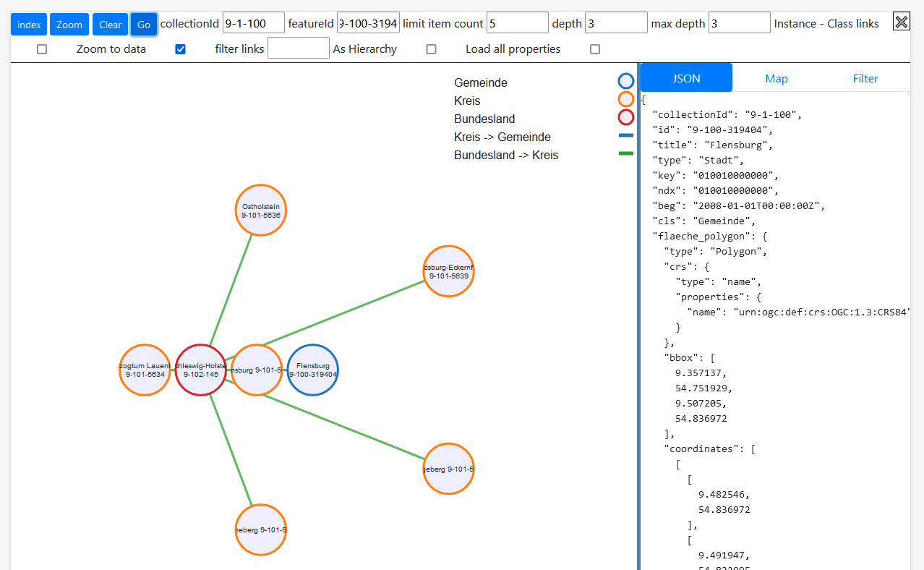Uncheck the Zoom to data checkbox
Image resolution: width=924 pixels, height=570 pixels.
coord(181,49)
